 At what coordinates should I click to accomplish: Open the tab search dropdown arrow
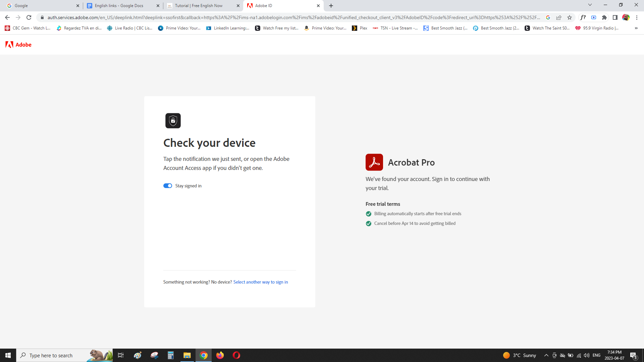click(x=590, y=5)
